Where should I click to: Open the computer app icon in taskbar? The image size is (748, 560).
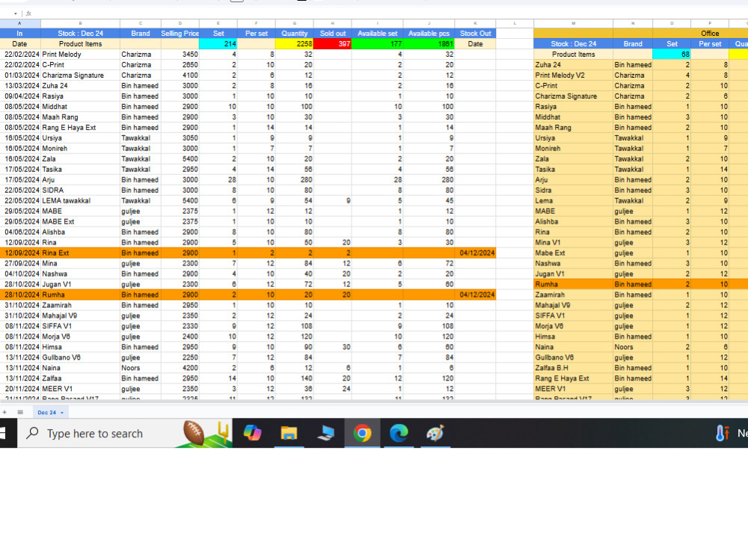pyautogui.click(x=326, y=433)
